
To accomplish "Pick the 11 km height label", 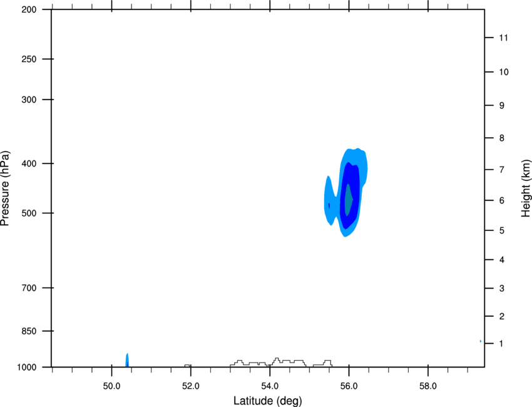I will click(503, 38).
